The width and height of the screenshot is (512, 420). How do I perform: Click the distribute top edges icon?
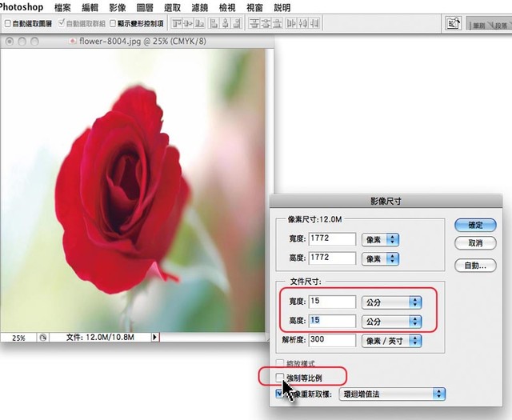tap(254, 23)
